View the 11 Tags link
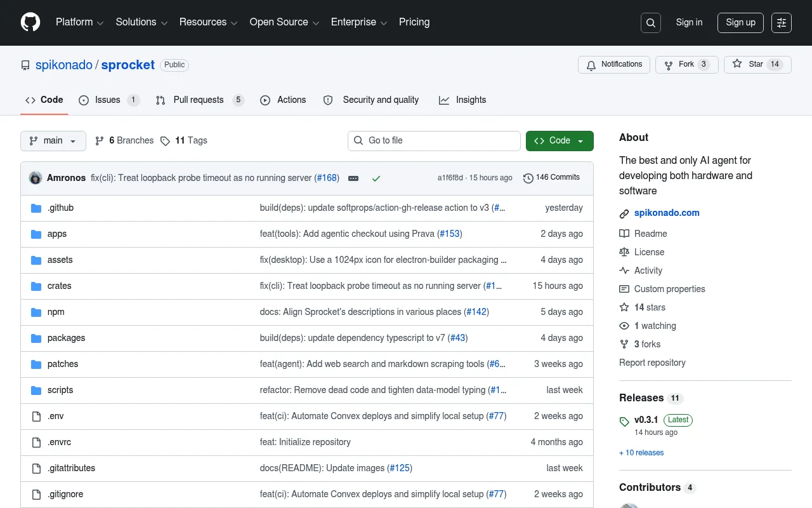The width and height of the screenshot is (812, 508). [x=183, y=141]
